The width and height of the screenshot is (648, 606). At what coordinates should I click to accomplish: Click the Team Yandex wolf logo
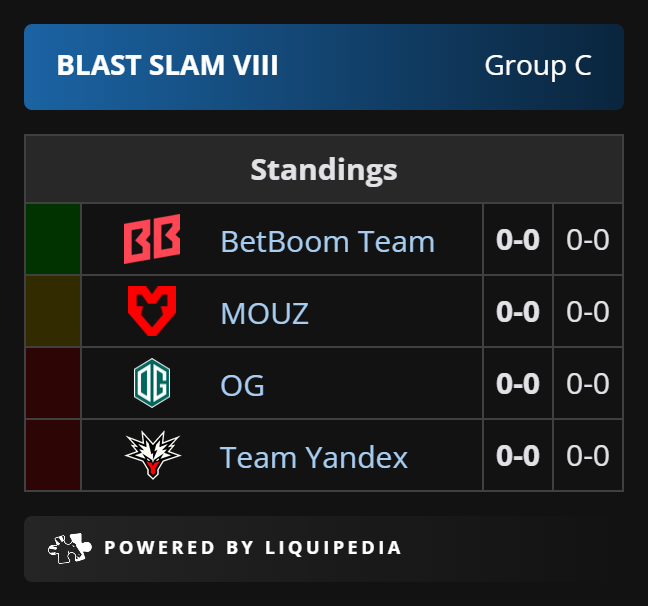point(152,455)
